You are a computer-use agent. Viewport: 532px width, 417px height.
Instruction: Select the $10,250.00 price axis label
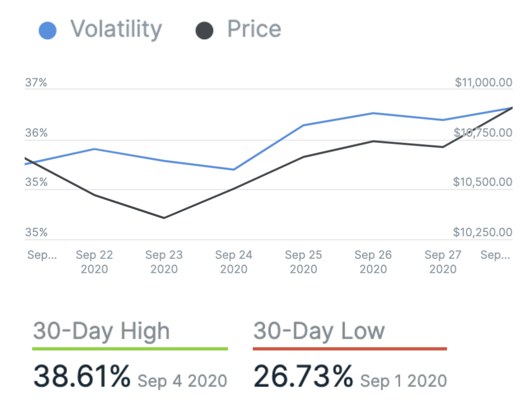483,233
